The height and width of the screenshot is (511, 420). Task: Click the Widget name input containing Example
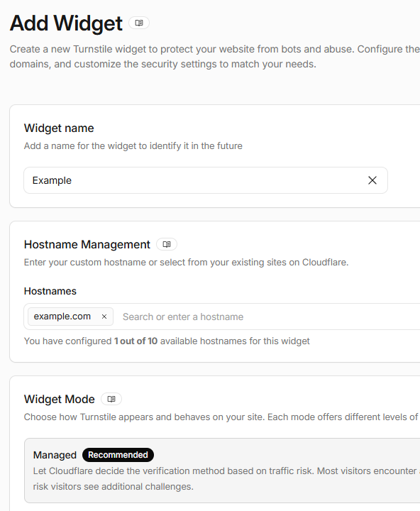tap(206, 180)
